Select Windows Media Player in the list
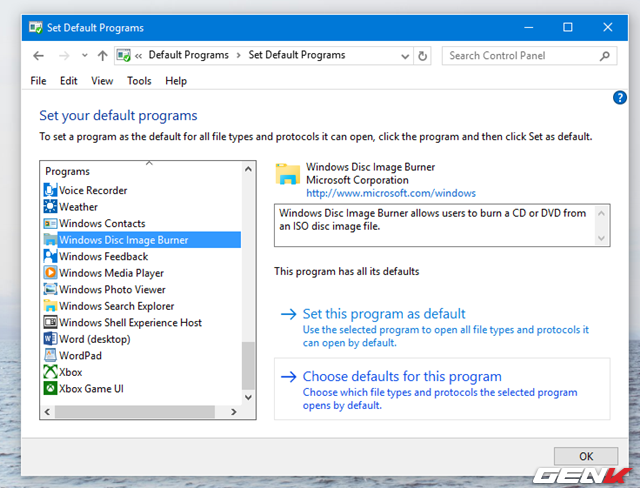Viewport: 640px width, 488px height. pos(111,273)
